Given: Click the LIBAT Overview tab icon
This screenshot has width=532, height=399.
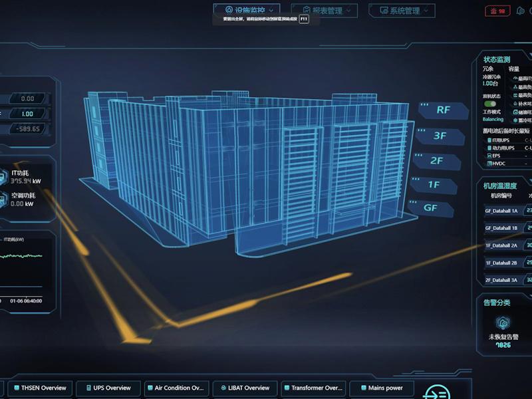Looking at the screenshot, I should pos(223,388).
